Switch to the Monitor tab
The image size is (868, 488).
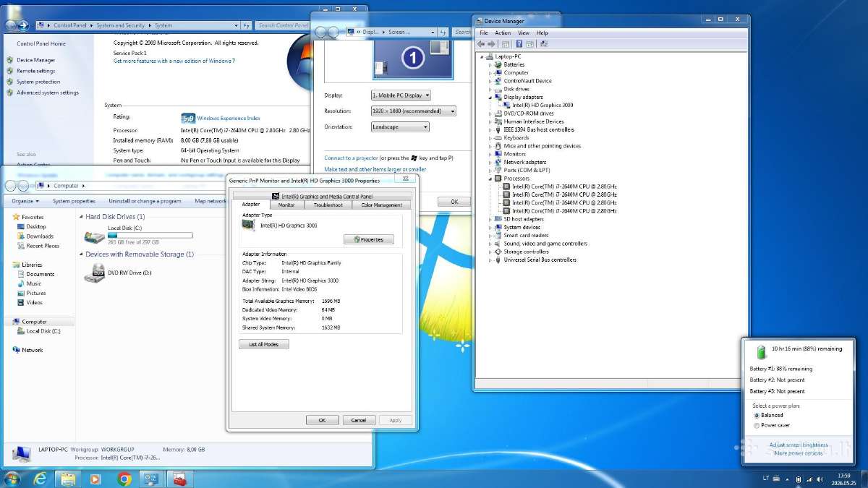click(286, 205)
